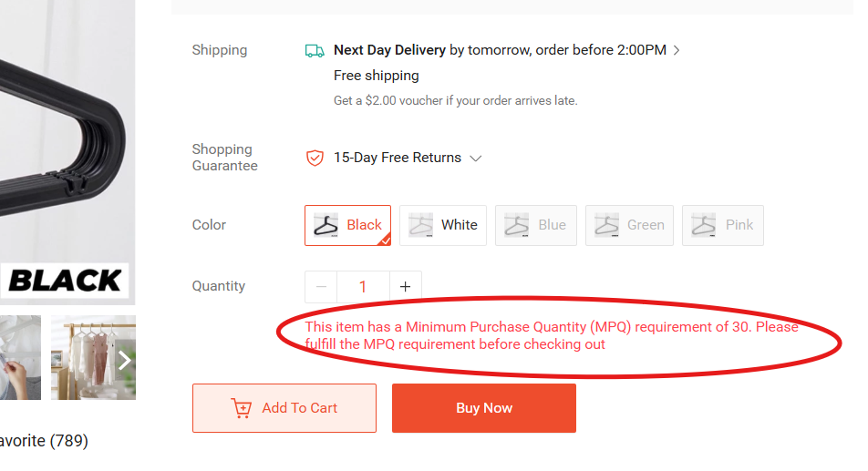Open Next Day Delivery shipping details chevron
The width and height of the screenshot is (868, 471).
pos(677,50)
